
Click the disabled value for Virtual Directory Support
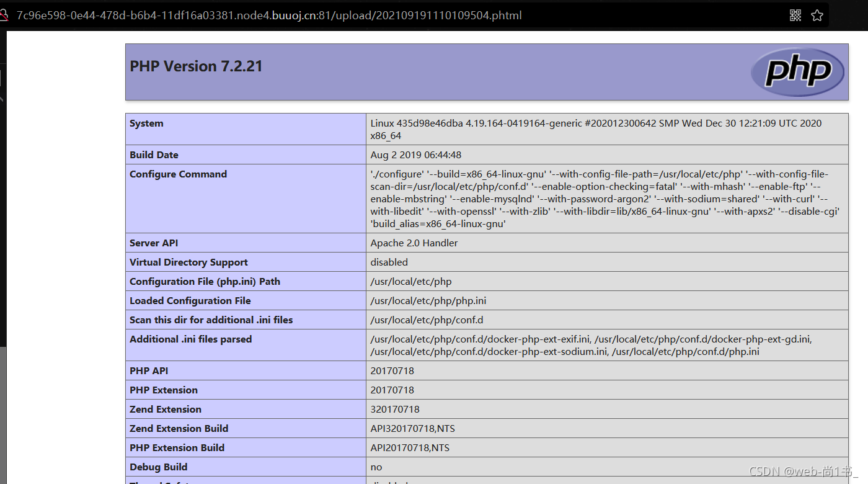point(389,262)
